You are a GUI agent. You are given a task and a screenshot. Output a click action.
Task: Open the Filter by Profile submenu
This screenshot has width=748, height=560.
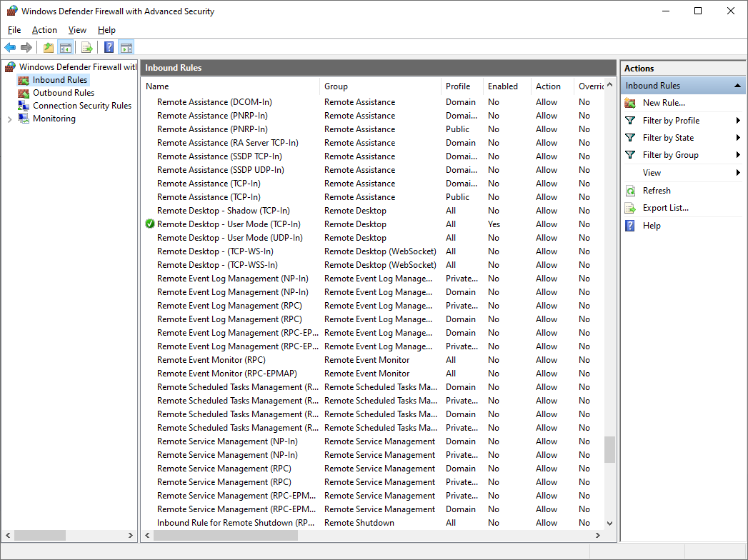(x=670, y=121)
